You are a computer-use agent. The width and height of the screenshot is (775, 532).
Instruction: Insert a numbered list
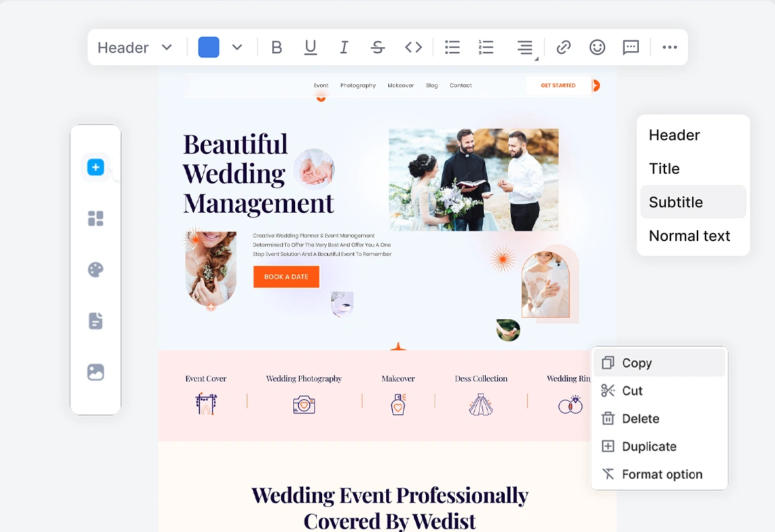tap(486, 47)
